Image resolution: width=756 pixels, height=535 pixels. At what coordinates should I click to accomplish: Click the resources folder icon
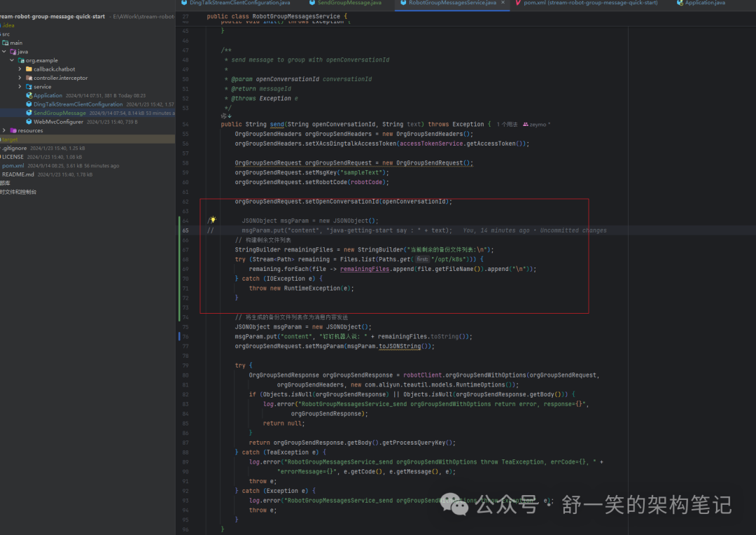13,131
